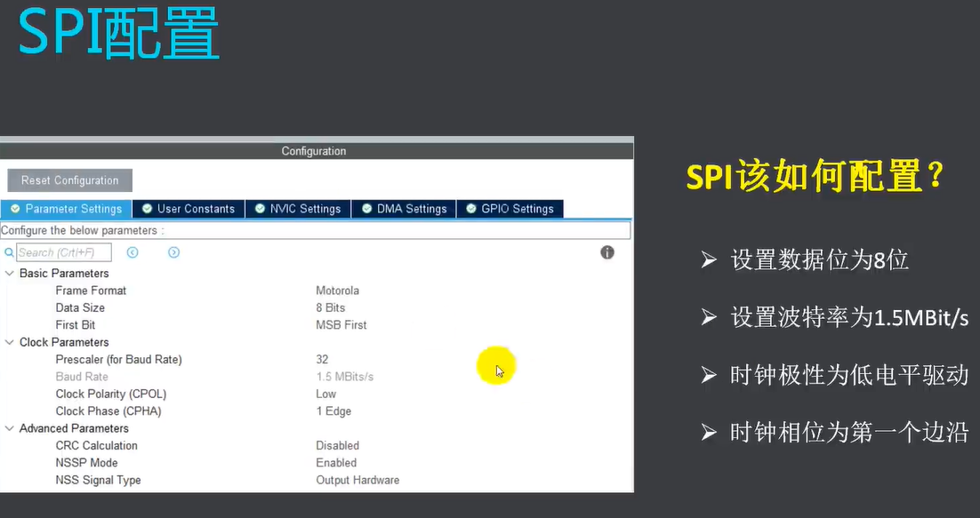Go to next search result arrow

[x=173, y=252]
